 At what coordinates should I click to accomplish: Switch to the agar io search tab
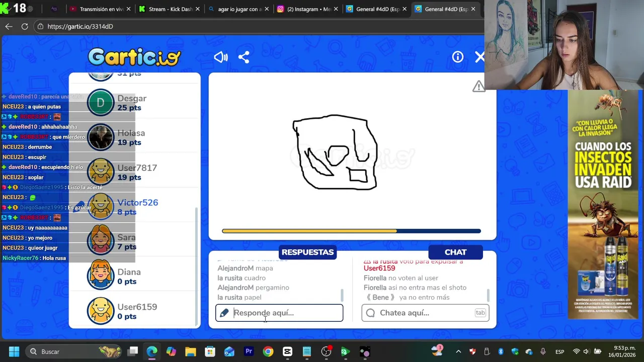(238, 9)
